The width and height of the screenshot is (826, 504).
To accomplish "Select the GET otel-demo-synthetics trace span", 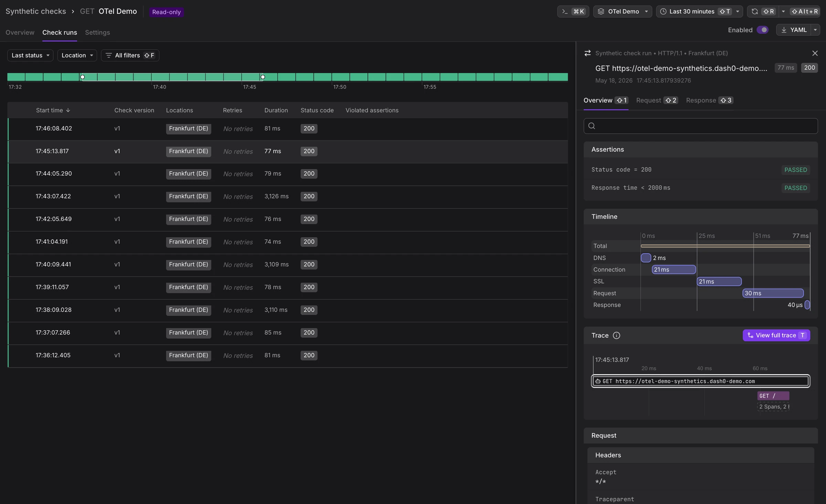I will click(x=700, y=381).
